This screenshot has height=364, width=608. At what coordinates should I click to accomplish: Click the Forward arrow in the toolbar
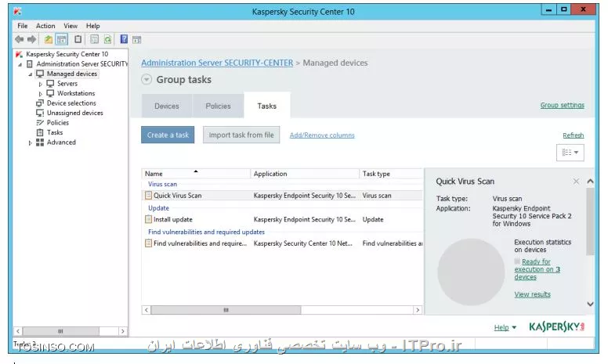pyautogui.click(x=32, y=39)
